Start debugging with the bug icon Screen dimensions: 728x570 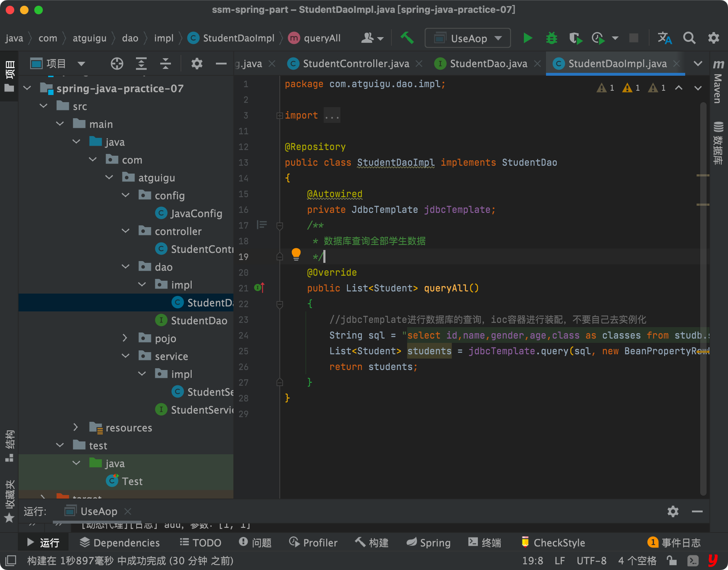coord(551,38)
